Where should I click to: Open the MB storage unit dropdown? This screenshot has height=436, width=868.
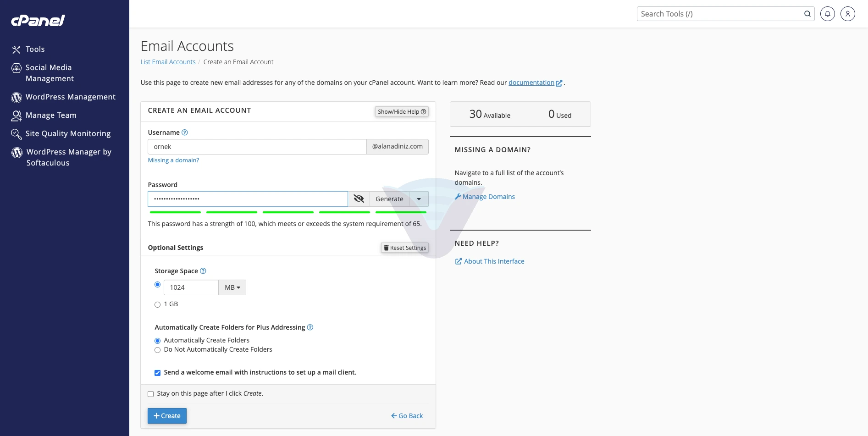(x=232, y=287)
